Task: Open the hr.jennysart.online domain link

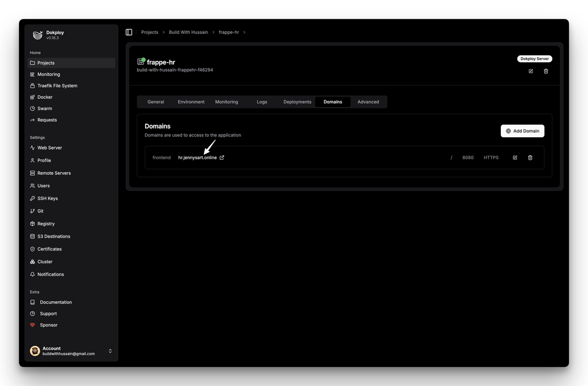Action: [x=198, y=157]
